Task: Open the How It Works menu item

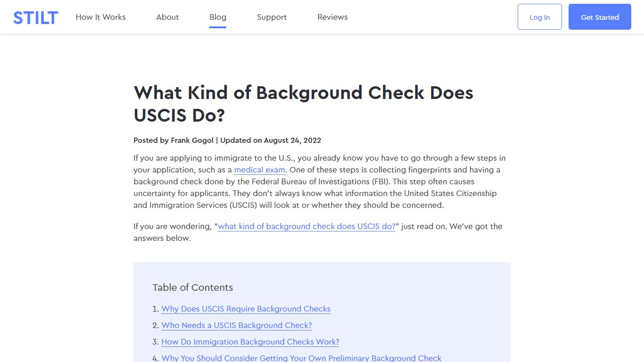Action: 100,17
